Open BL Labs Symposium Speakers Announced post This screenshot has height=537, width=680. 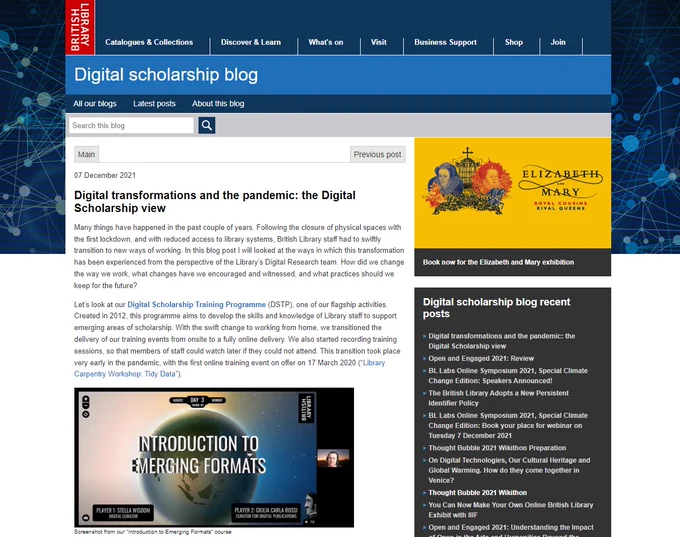click(x=508, y=376)
